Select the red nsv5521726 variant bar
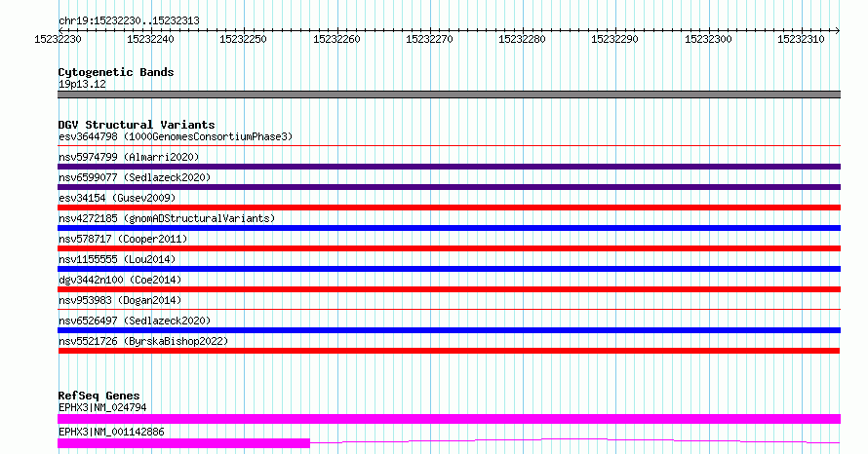The height and width of the screenshot is (454, 868). [x=449, y=351]
